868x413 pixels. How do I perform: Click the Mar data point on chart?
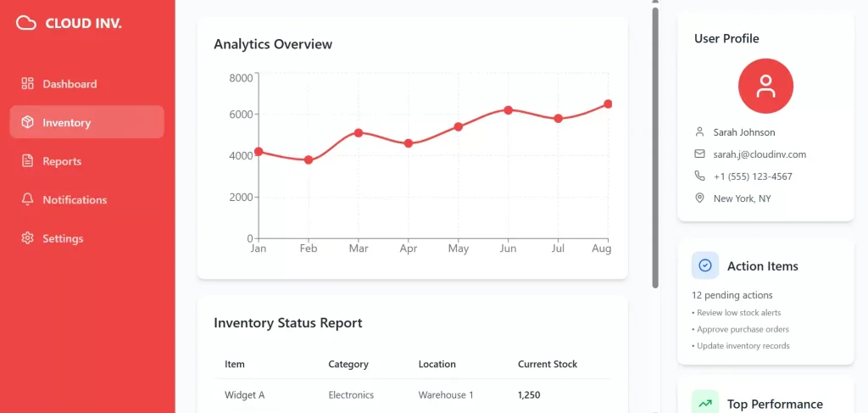359,133
